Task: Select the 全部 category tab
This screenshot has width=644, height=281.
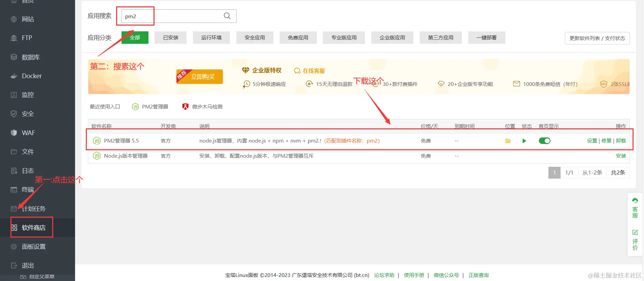Action: coord(135,38)
